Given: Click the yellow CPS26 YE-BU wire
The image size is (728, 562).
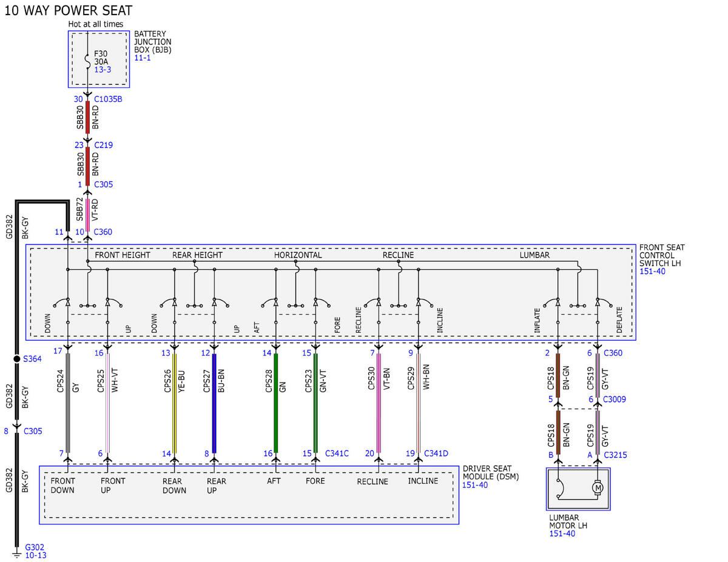Looking at the screenshot, I should (x=174, y=403).
